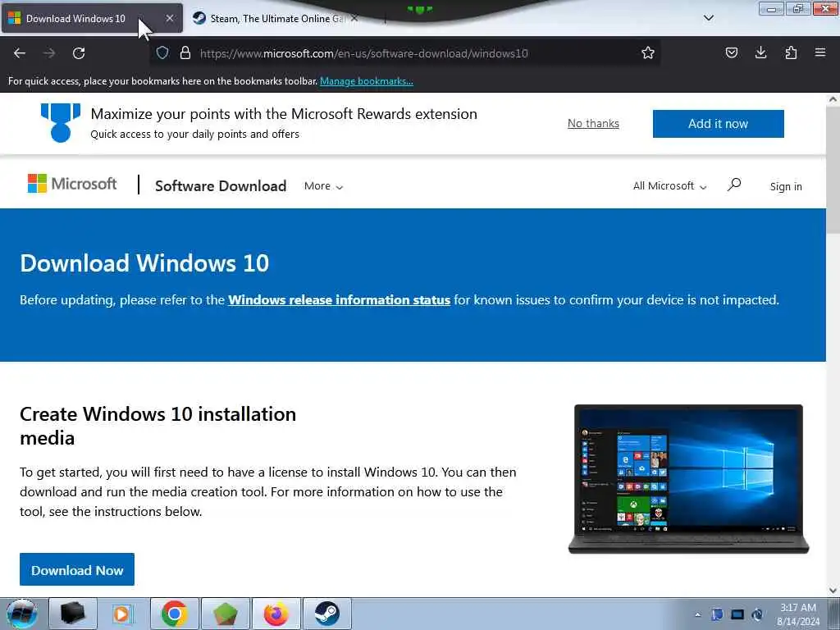This screenshot has height=630, width=840.
Task: Open Steam from the taskbar
Action: pyautogui.click(x=326, y=614)
